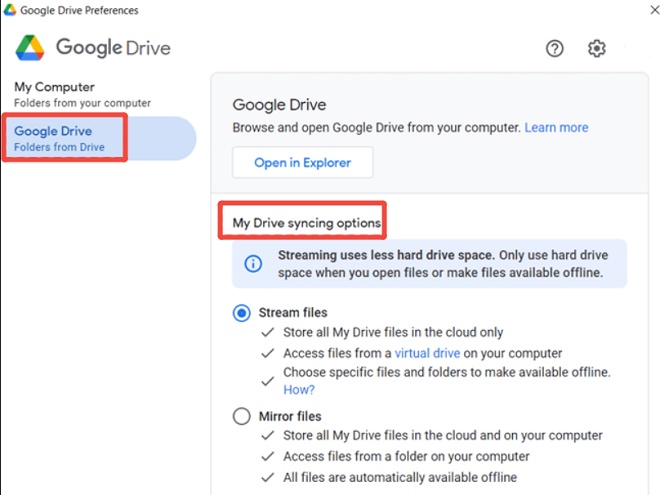Click the My Drive syncing options heading

point(306,223)
